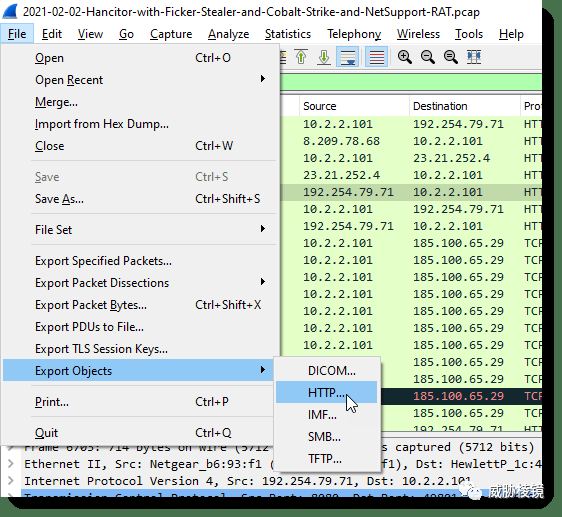Select DICOM... export option
The height and width of the screenshot is (517, 562).
pyautogui.click(x=327, y=371)
